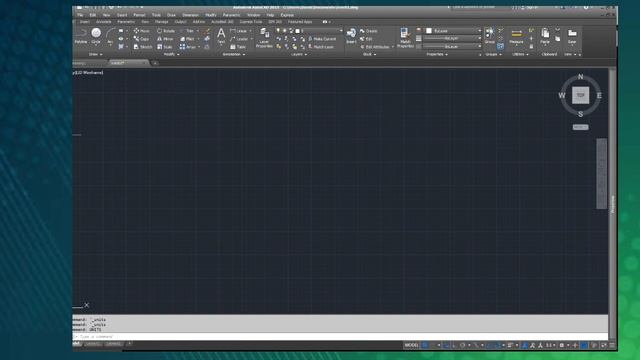The image size is (640, 360).
Task: Click Edit Attributes tool
Action: (375, 47)
